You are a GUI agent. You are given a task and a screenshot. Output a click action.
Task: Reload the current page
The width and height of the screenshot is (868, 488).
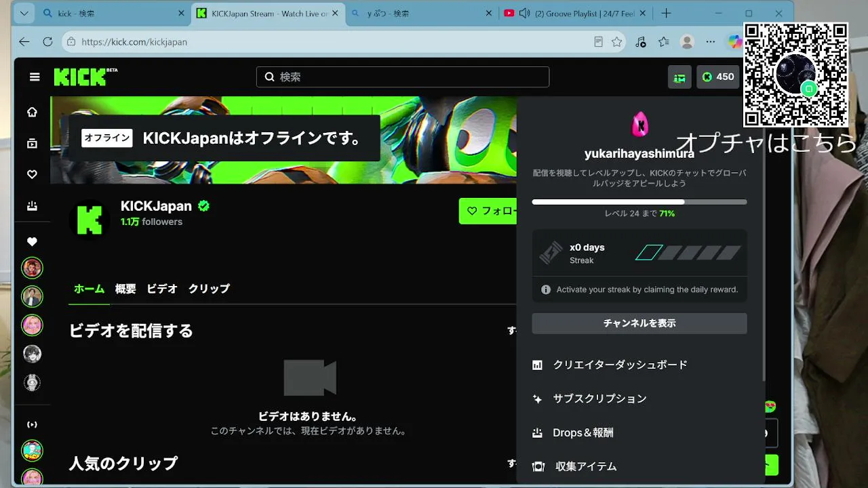[47, 42]
